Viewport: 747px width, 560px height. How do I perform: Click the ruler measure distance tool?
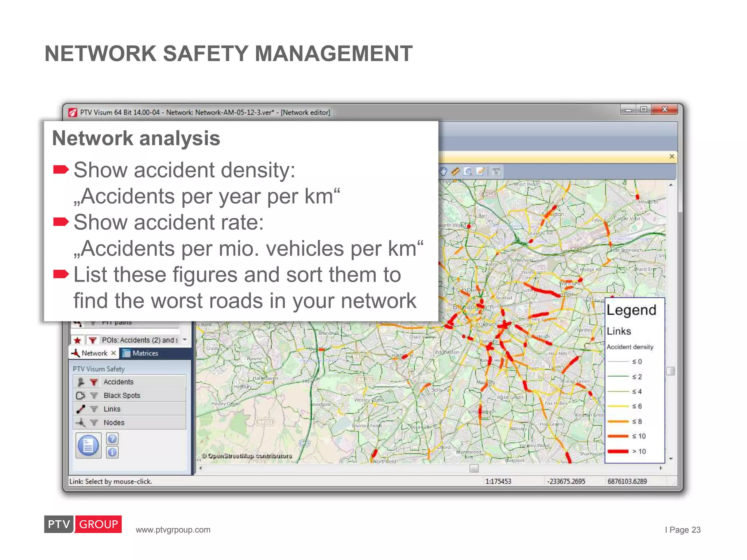pos(455,171)
